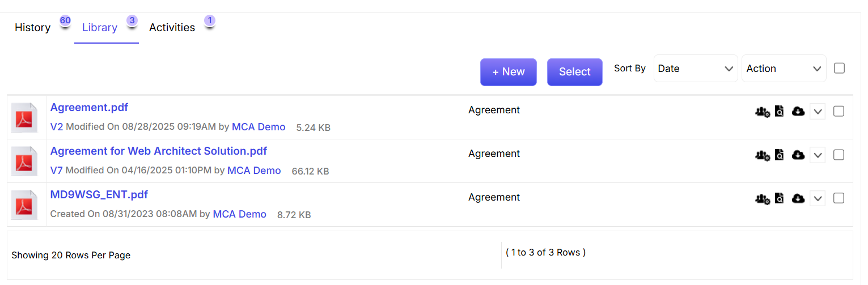Preview Agreement for Web Architect Solution.pdf document
The height and width of the screenshot is (285, 868).
(780, 155)
